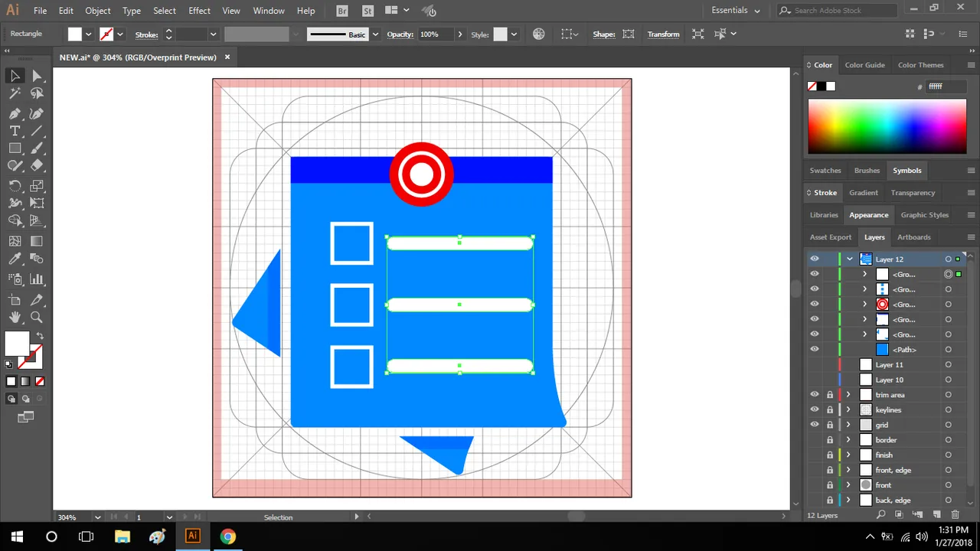The height and width of the screenshot is (551, 980).
Task: Hide the keylines layer
Action: (x=815, y=409)
